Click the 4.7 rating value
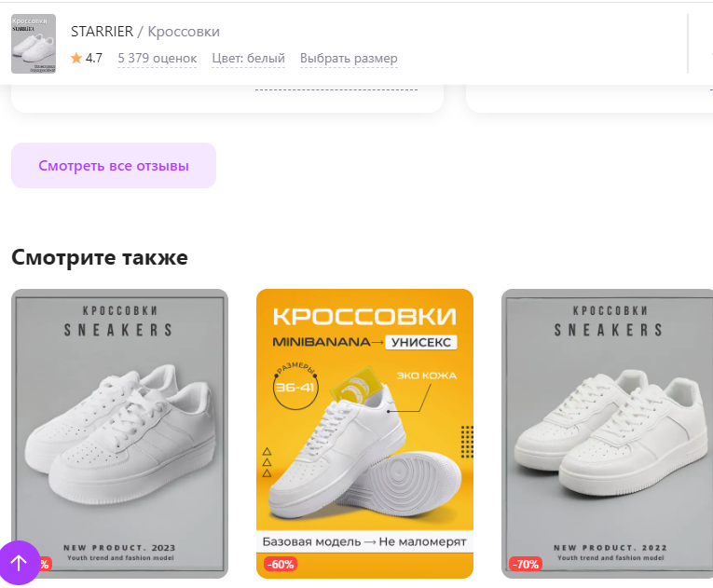Image resolution: width=713 pixels, height=588 pixels. pyautogui.click(x=94, y=58)
